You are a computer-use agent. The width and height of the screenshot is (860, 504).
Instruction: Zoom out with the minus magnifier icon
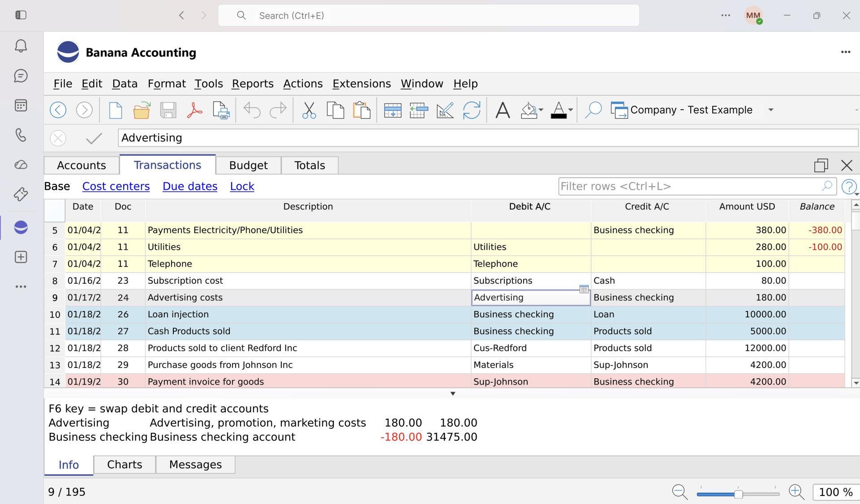(679, 492)
